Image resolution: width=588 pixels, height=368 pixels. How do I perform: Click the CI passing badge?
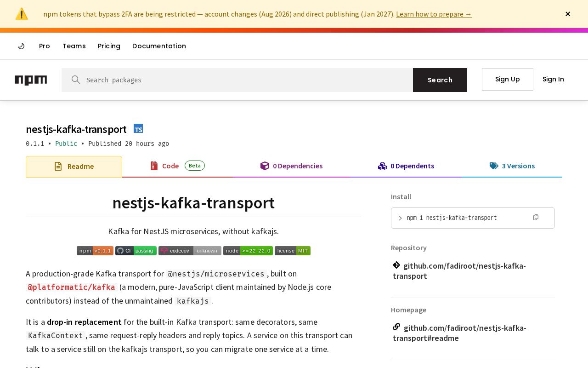pyautogui.click(x=136, y=251)
